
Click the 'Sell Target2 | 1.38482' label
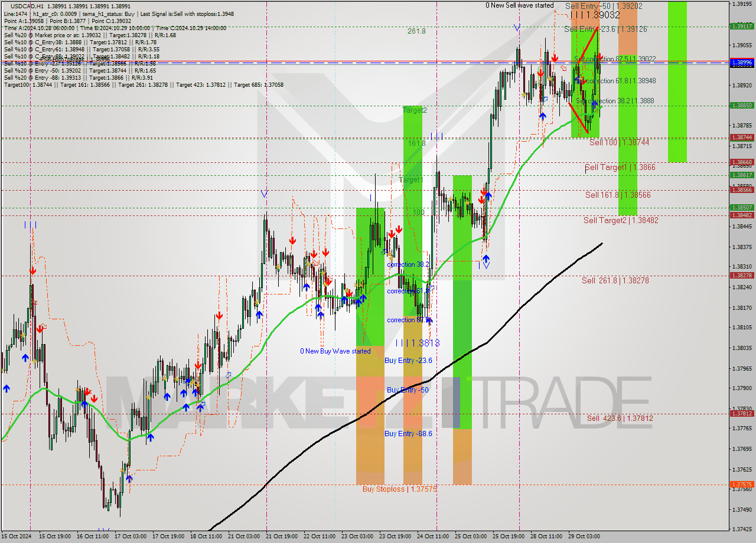tap(621, 220)
